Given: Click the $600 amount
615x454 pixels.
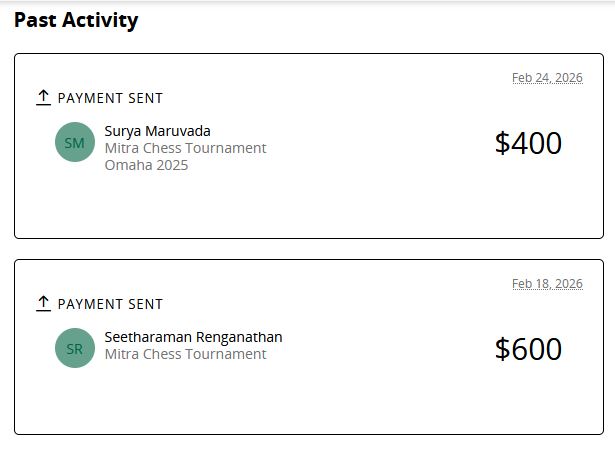Looking at the screenshot, I should point(528,349).
